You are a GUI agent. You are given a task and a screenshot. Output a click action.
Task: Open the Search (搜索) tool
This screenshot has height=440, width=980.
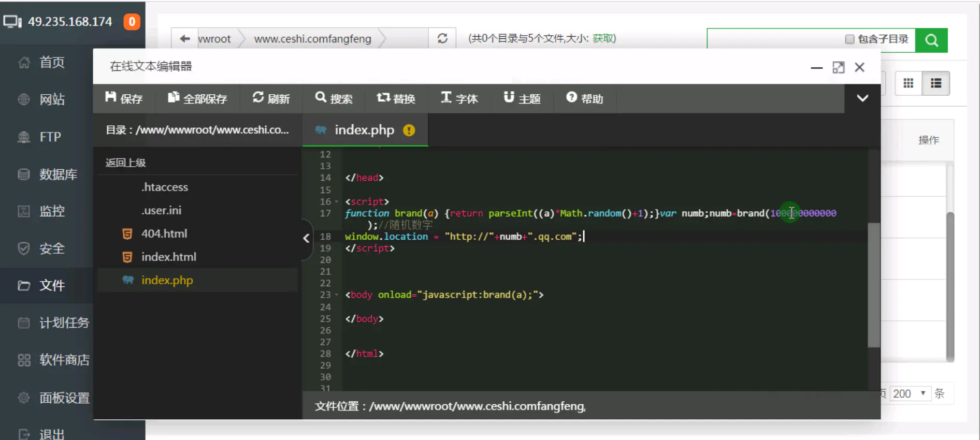tap(334, 98)
